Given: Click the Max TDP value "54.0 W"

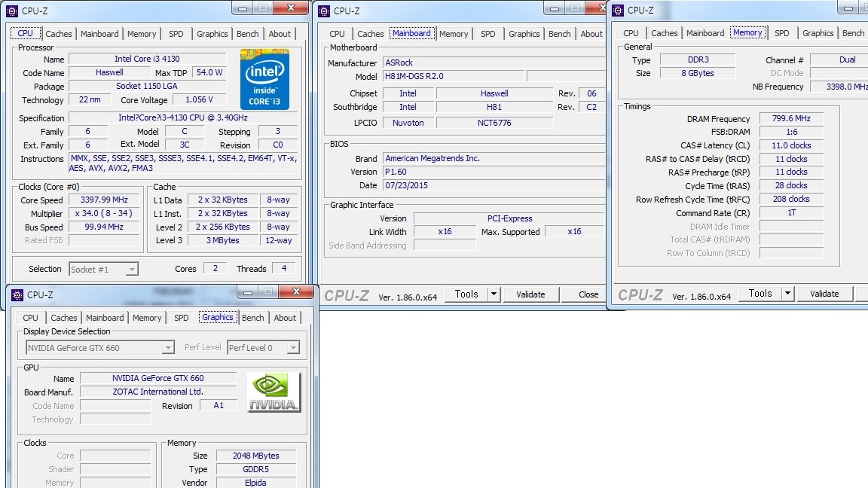Looking at the screenshot, I should 209,72.
